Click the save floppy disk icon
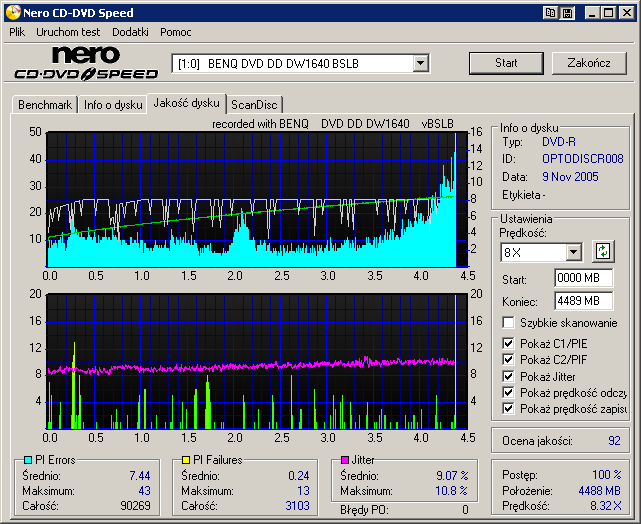The image size is (641, 524). tap(567, 13)
